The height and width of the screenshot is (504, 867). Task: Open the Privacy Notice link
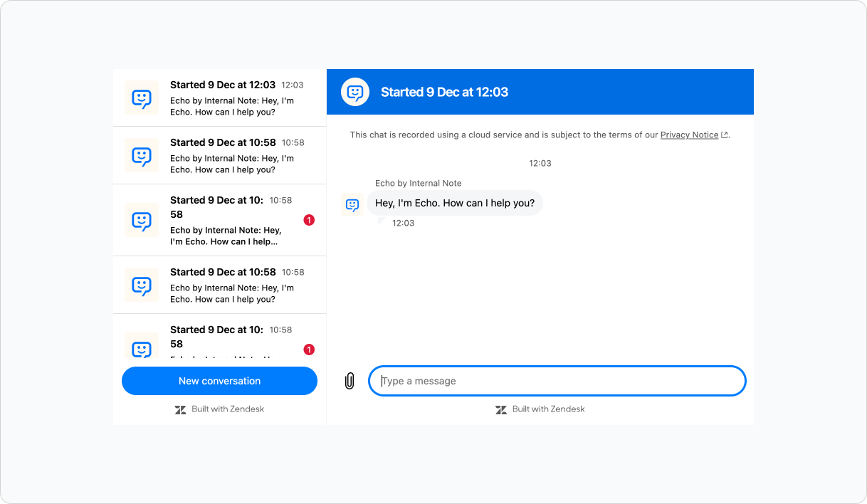pyautogui.click(x=689, y=135)
